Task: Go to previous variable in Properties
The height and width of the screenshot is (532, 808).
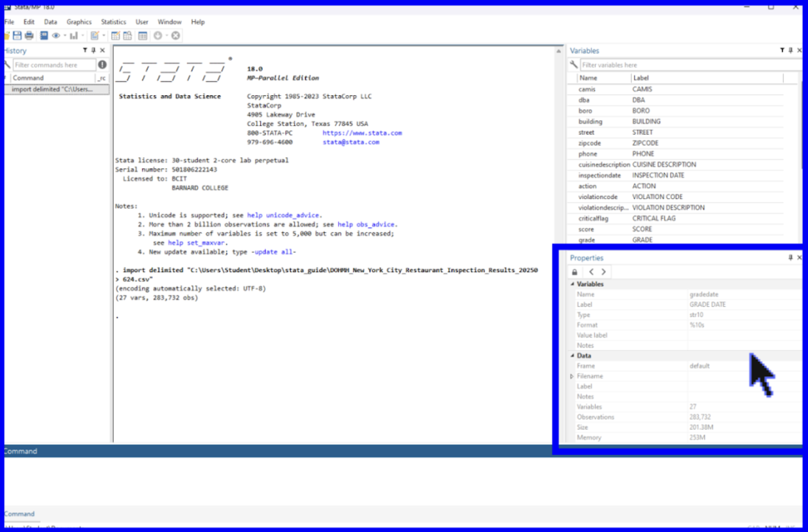Action: point(591,272)
